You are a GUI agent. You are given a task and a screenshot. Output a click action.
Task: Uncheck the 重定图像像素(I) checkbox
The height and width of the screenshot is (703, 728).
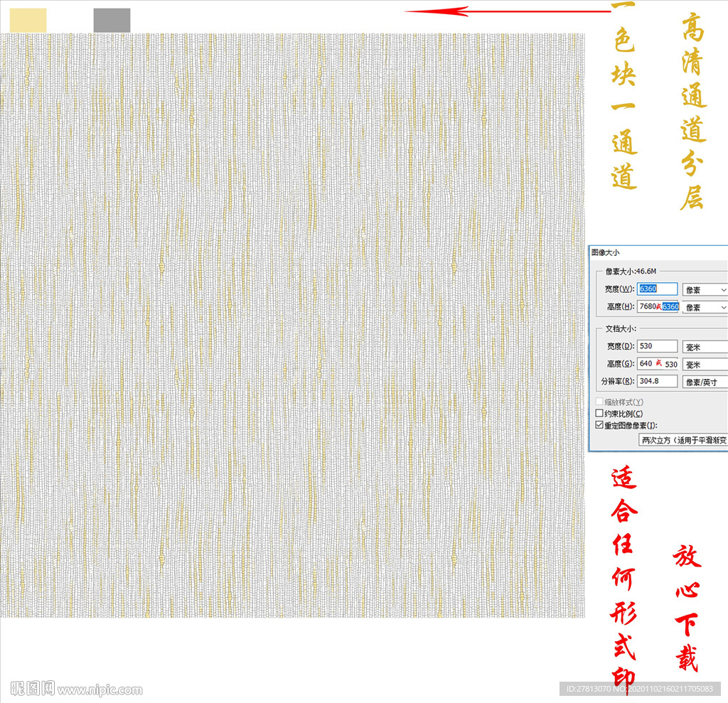(x=599, y=425)
